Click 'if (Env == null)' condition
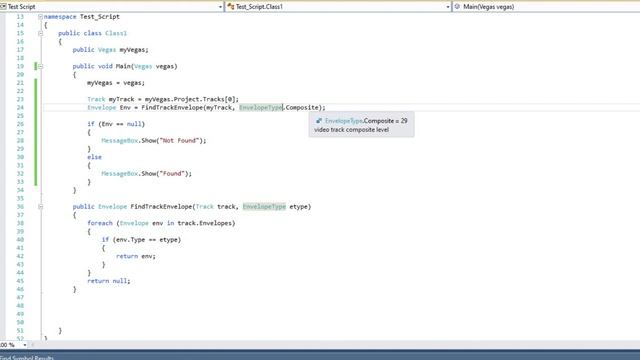This screenshot has height=360, width=640. 116,124
